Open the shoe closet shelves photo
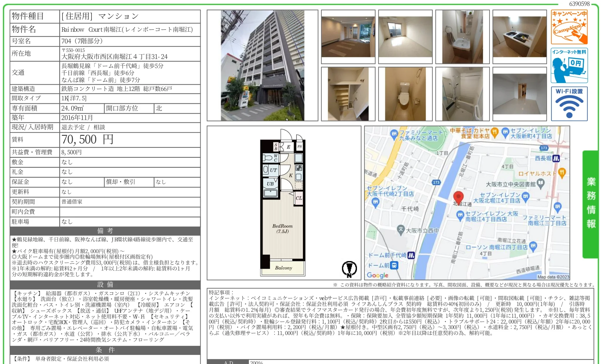This screenshot has width=603, height=364. click(348, 94)
